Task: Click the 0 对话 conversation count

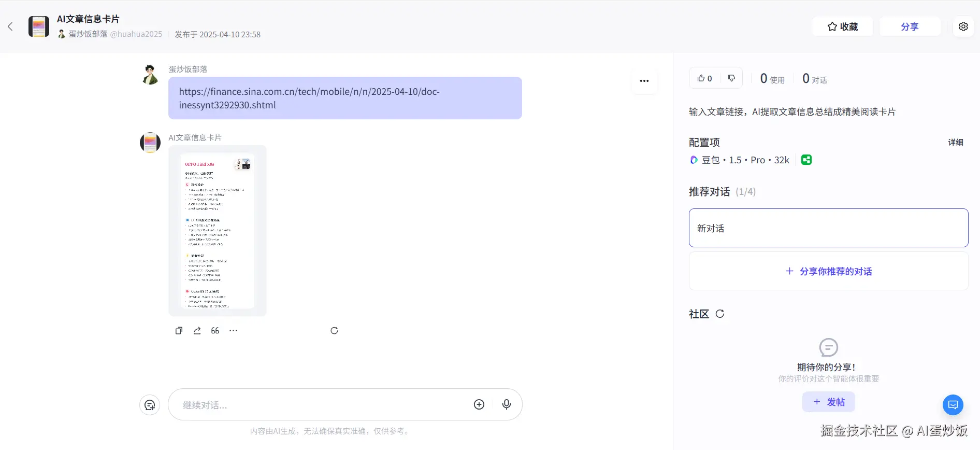Action: click(x=815, y=79)
